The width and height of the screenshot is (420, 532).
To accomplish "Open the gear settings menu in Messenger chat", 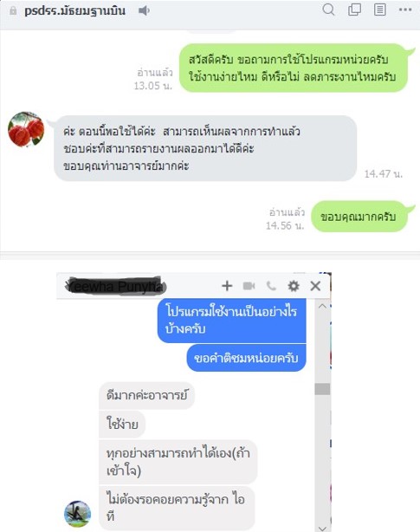I will [x=294, y=286].
